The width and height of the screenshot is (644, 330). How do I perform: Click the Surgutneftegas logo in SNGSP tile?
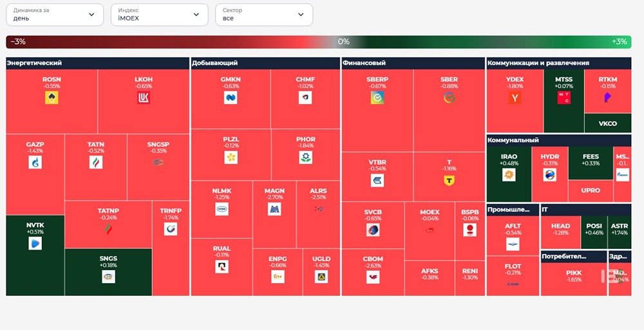pos(158,162)
